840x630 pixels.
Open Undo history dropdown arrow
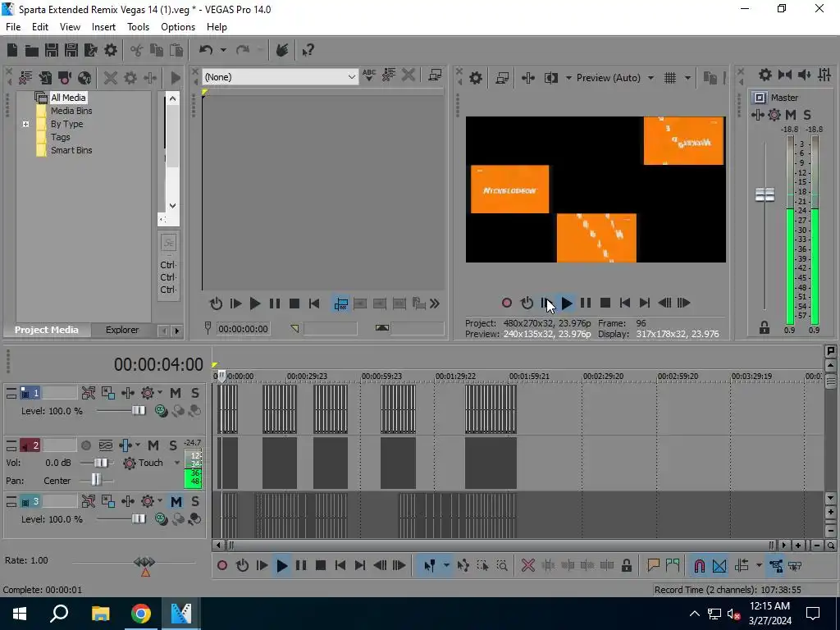pos(223,50)
